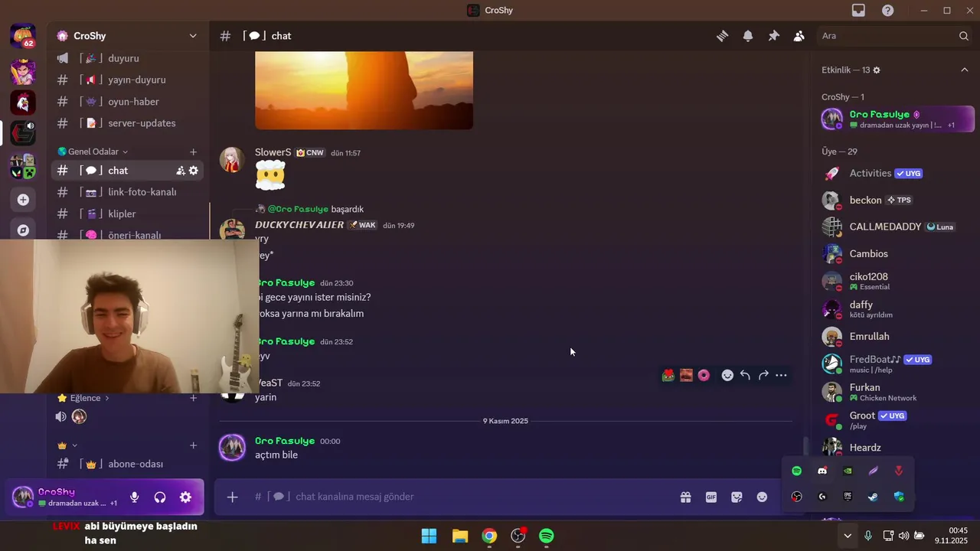Create channel in Genel Odalar with plus
980x551 pixels.
point(193,152)
